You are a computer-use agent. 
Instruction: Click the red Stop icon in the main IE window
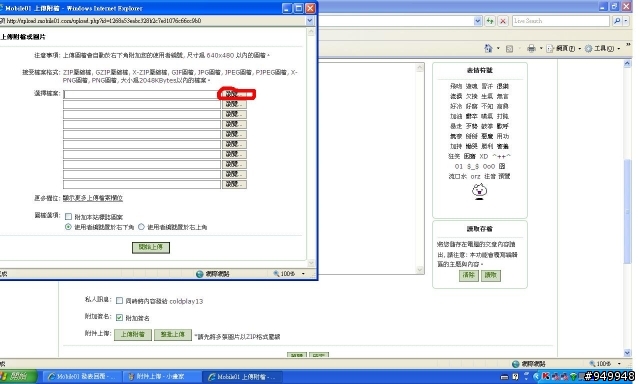[x=503, y=21]
